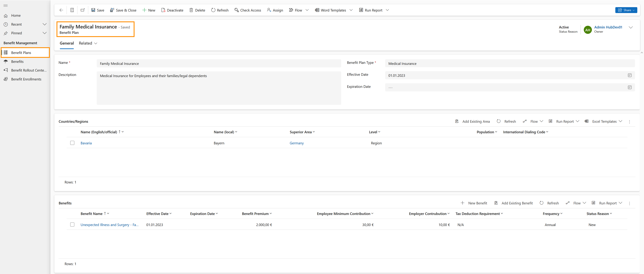This screenshot has height=274, width=644.
Task: Click Flow in the top toolbar
Action: (x=296, y=10)
